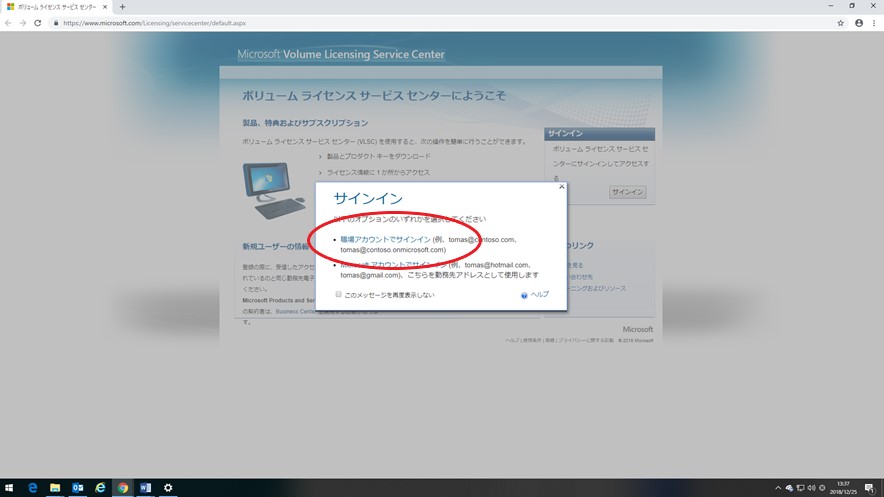
Task: Open the notification action center
Action: point(870,488)
